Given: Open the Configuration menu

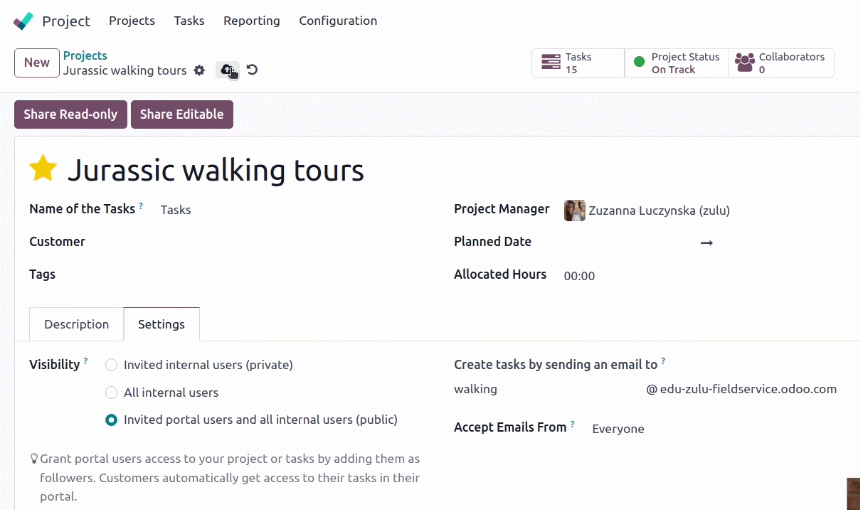Looking at the screenshot, I should [x=338, y=21].
